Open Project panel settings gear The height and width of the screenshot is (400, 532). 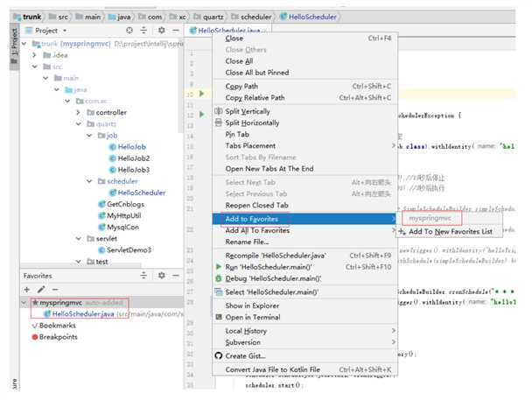162,31
